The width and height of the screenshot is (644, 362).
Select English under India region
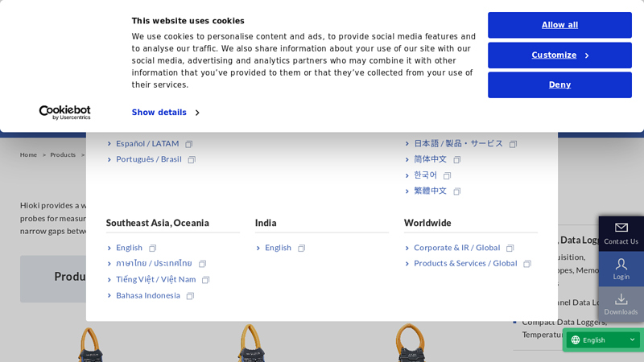tap(278, 248)
